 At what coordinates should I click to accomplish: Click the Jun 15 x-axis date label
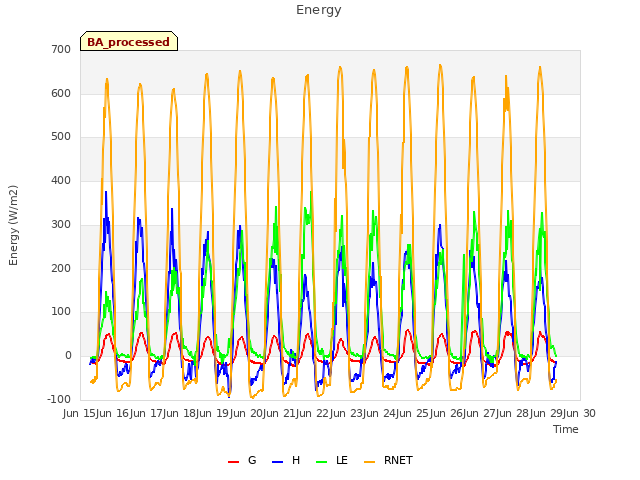[78, 413]
